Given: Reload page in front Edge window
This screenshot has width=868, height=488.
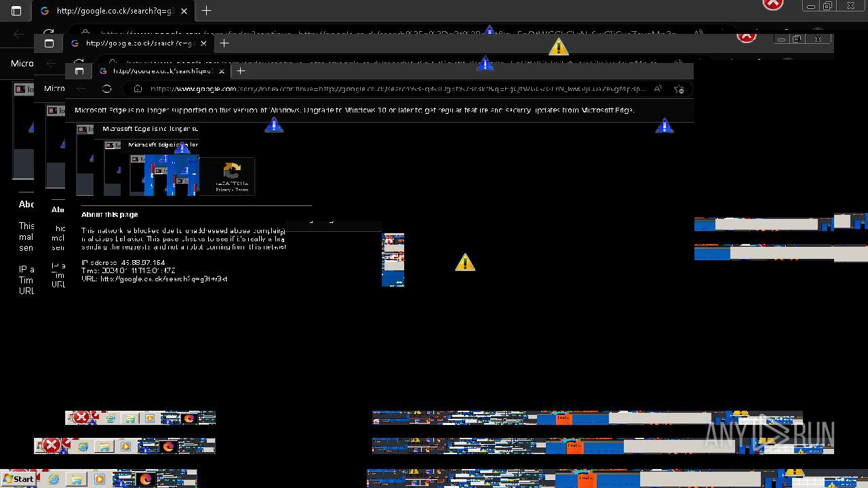Looking at the screenshot, I should (x=106, y=89).
